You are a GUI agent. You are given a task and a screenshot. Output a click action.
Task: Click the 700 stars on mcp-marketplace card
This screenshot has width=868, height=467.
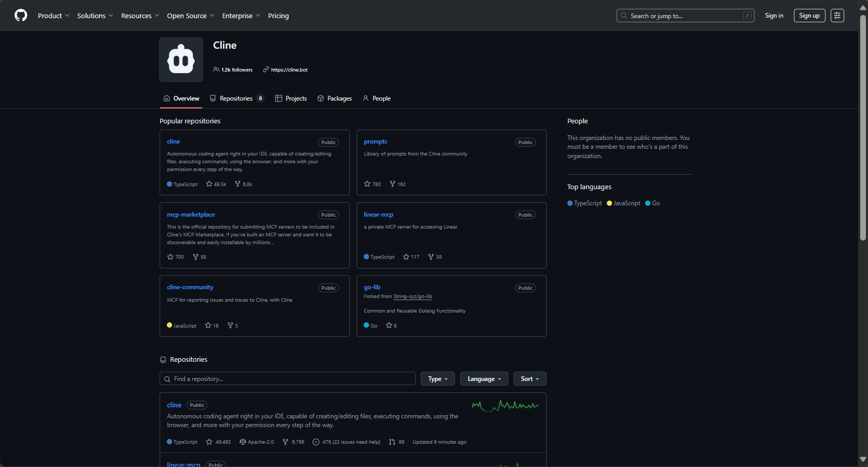click(176, 257)
